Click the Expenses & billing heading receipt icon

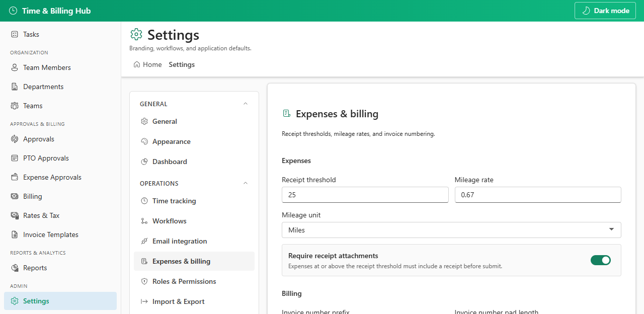click(x=286, y=114)
